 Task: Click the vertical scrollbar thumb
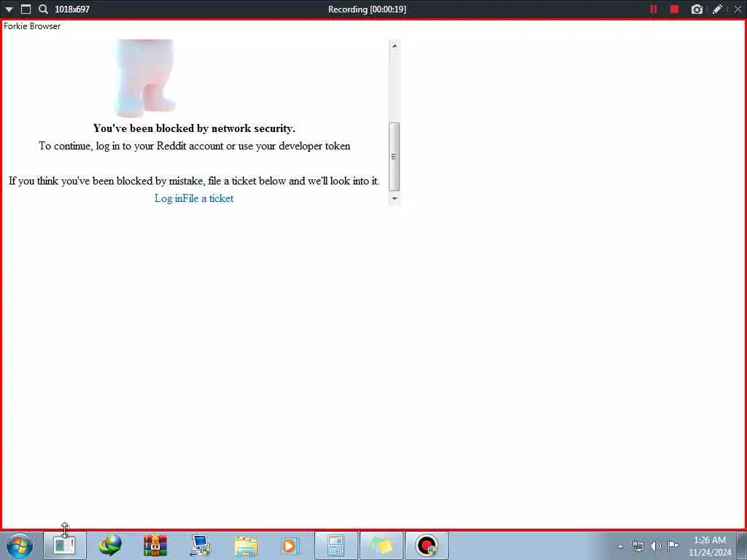click(395, 157)
